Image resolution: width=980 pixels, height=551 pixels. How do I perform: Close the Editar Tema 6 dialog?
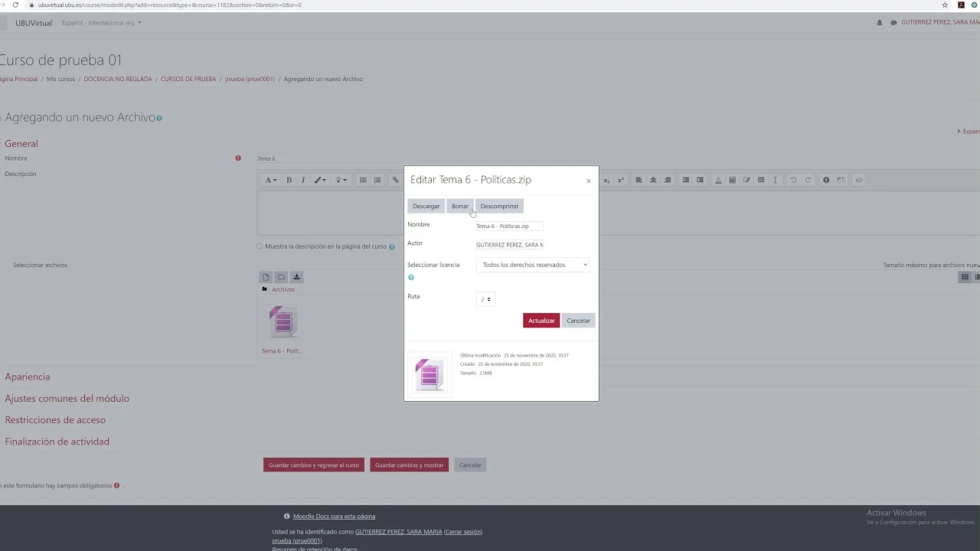(x=588, y=181)
